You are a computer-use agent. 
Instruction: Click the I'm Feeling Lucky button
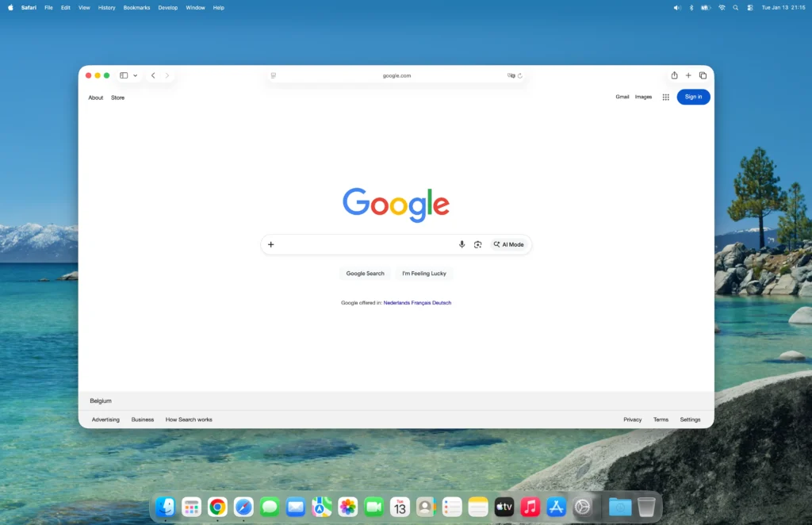(423, 273)
